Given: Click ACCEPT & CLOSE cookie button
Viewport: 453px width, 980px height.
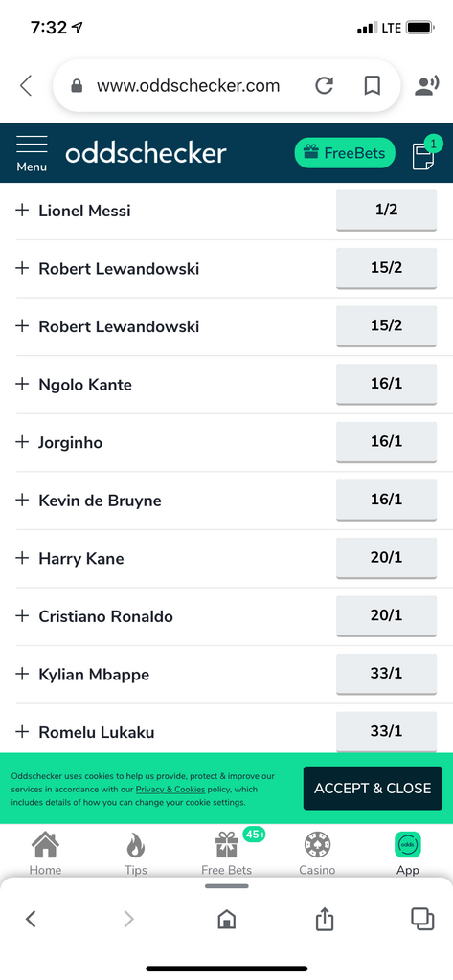Looking at the screenshot, I should (373, 789).
